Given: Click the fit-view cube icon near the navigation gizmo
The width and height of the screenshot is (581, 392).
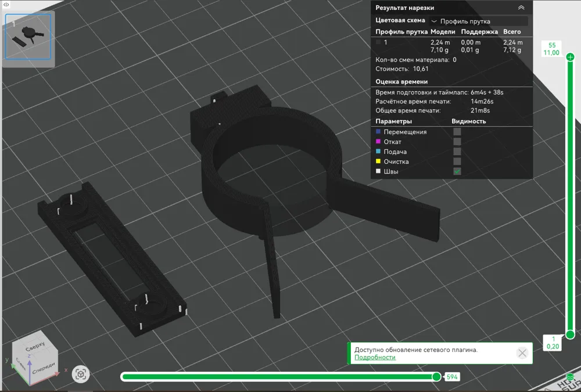Looking at the screenshot, I should pyautogui.click(x=81, y=375).
